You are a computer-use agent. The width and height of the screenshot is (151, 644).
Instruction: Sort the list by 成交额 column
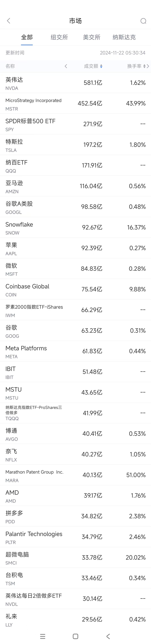(x=93, y=66)
